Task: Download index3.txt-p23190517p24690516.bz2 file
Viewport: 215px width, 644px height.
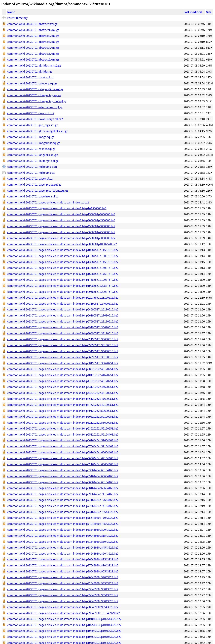Action: 63,303
